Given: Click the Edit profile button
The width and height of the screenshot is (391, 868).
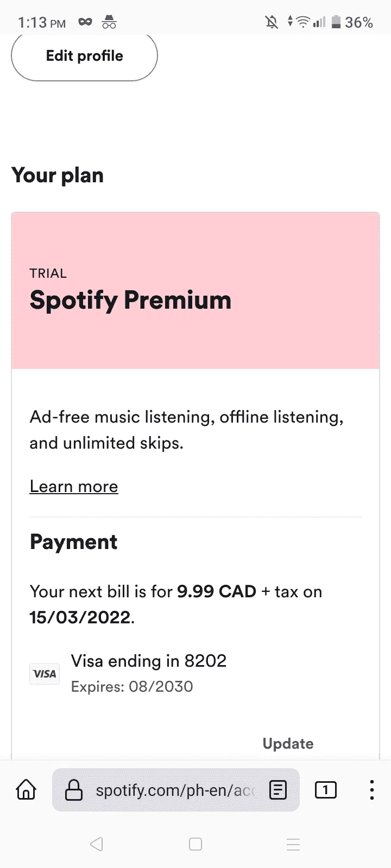Looking at the screenshot, I should pyautogui.click(x=84, y=56).
